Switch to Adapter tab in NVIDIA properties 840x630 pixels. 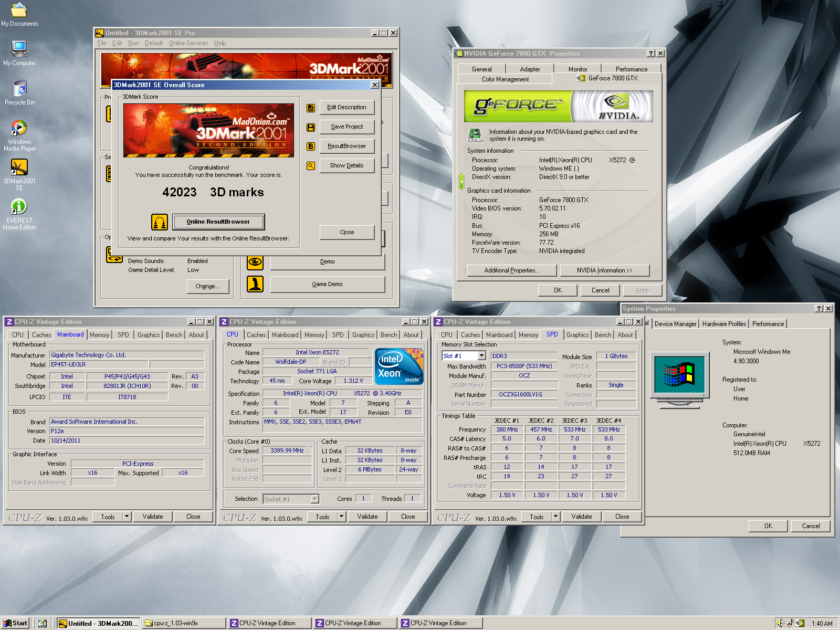530,69
